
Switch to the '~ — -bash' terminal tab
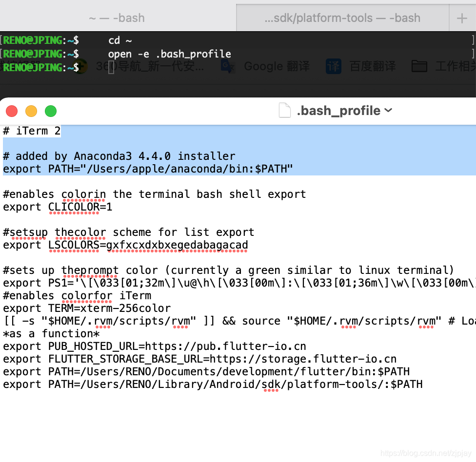(117, 18)
